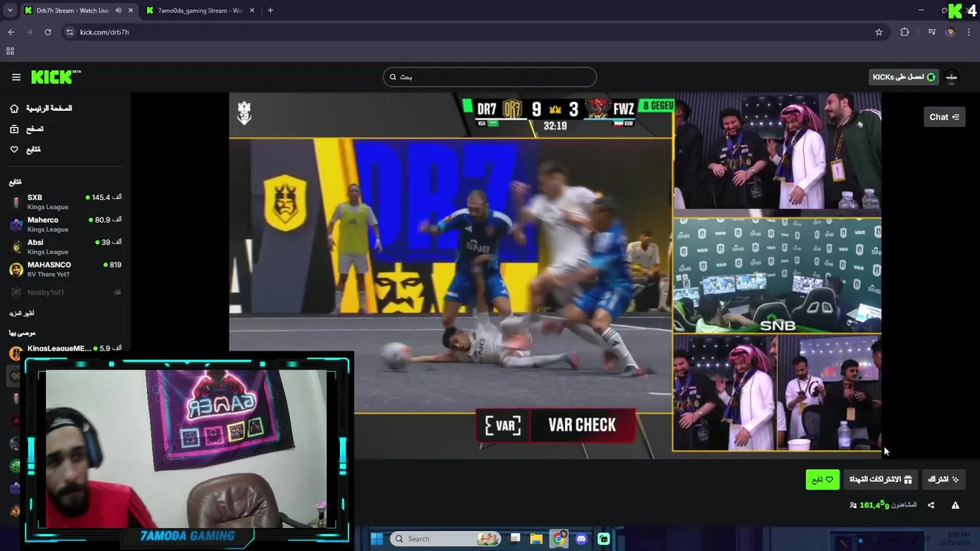Report the stream with warning icon
This screenshot has width=980, height=551.
(x=955, y=505)
